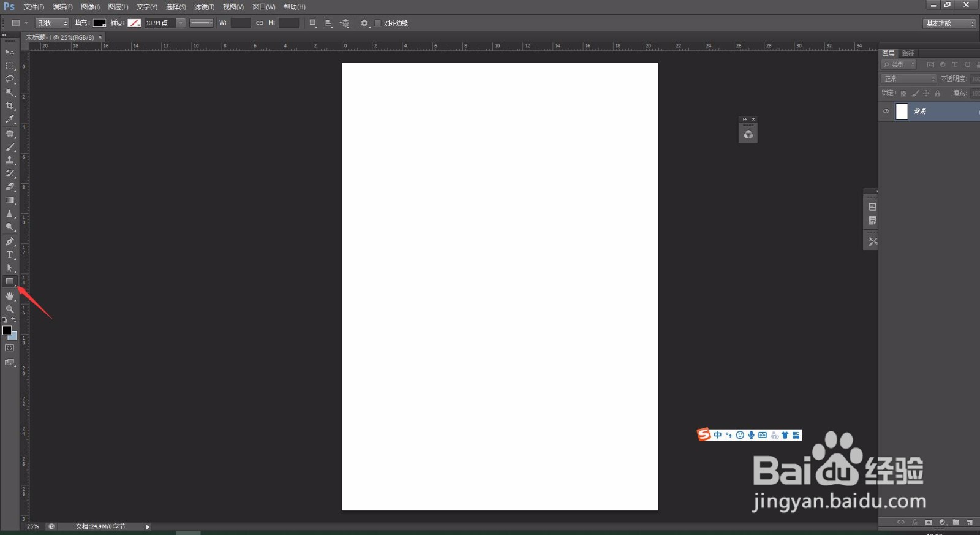Open path alignment options
The height and width of the screenshot is (535, 980).
coord(328,23)
